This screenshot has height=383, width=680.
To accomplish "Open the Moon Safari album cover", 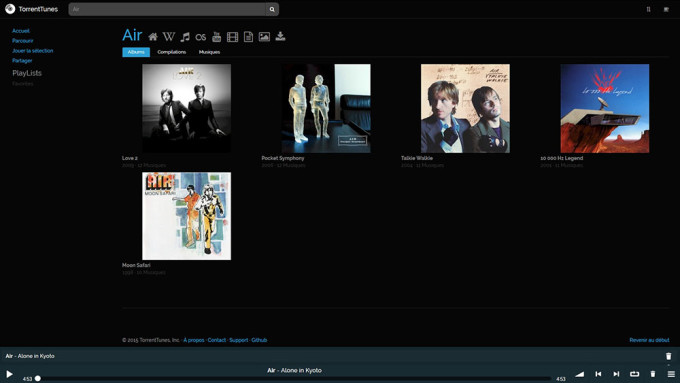I will tap(186, 216).
